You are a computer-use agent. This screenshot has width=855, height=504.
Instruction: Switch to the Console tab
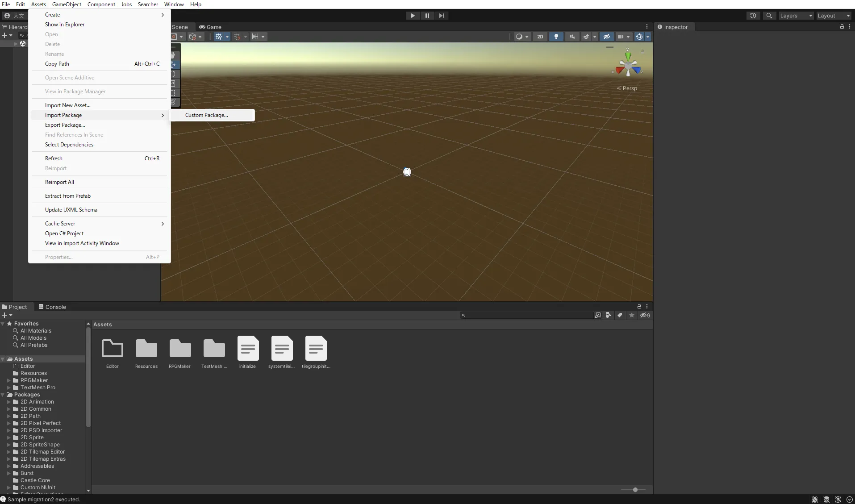coord(52,307)
